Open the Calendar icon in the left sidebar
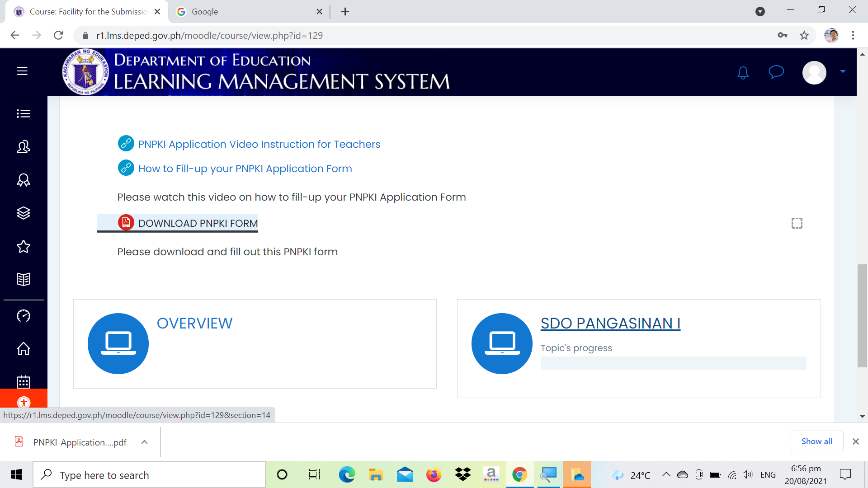Screen dimensions: 868x488 pyautogui.click(x=23, y=382)
